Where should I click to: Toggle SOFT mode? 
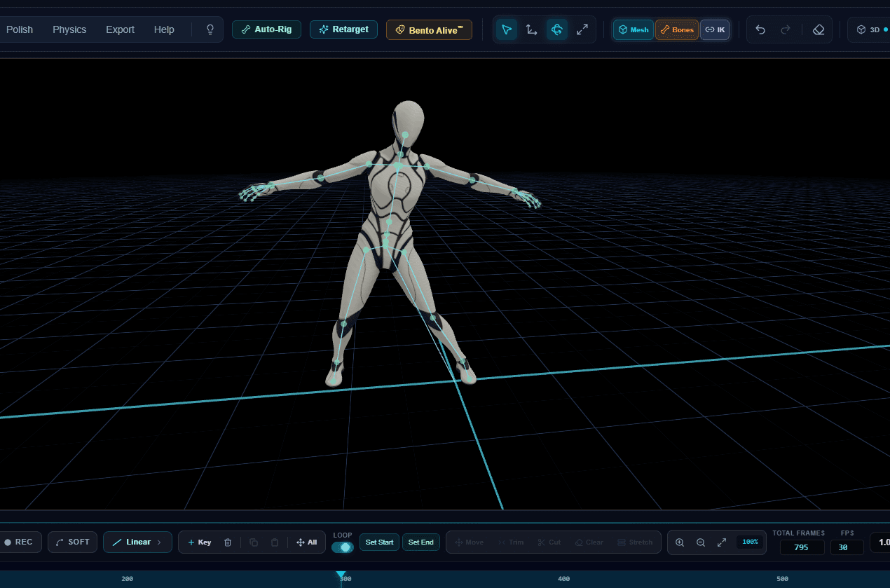72,542
